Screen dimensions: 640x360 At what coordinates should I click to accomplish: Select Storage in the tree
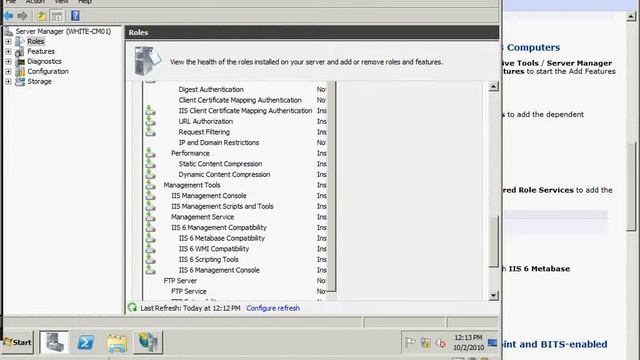[39, 82]
